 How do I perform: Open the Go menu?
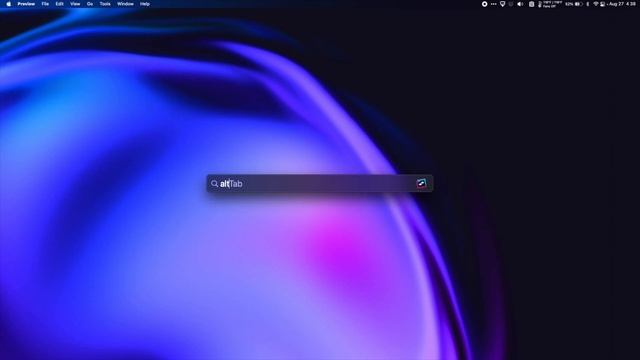click(x=90, y=4)
